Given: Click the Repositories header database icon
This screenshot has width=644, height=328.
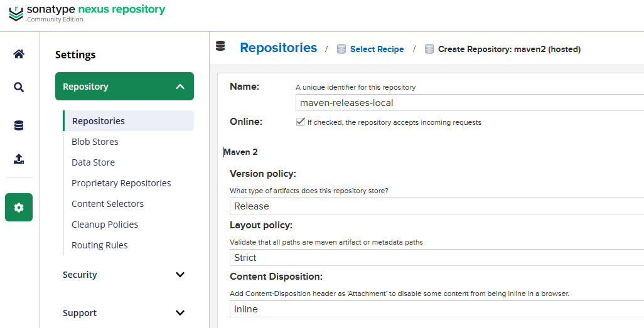Looking at the screenshot, I should tap(220, 46).
